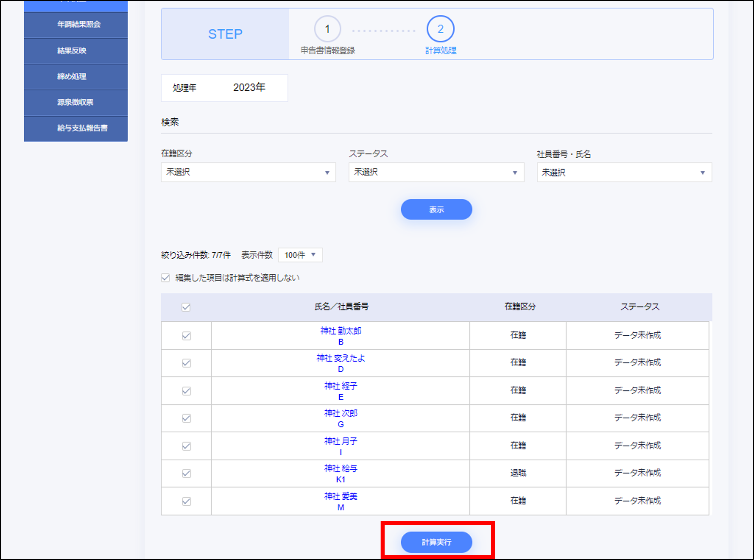This screenshot has width=754, height=560.
Task: Open 源泉徴収票 sidebar item
Action: [75, 102]
